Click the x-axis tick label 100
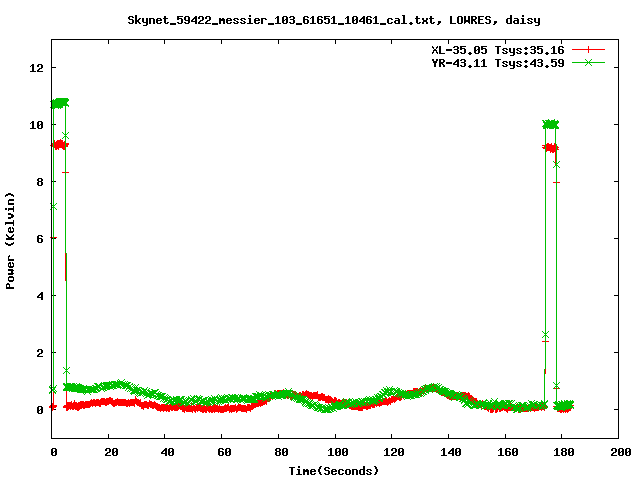Screen dimensions: 640x480 [338, 452]
